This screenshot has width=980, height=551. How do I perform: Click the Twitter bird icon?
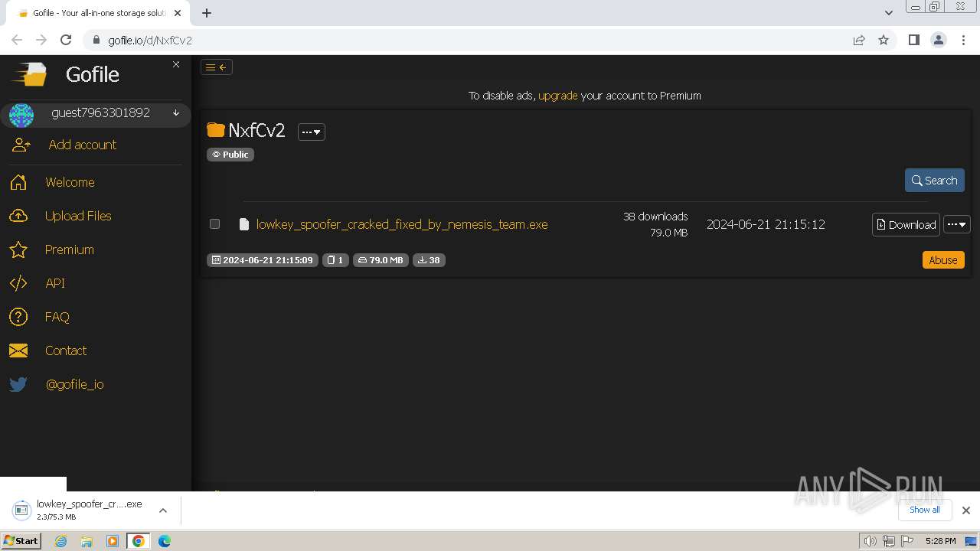18,384
